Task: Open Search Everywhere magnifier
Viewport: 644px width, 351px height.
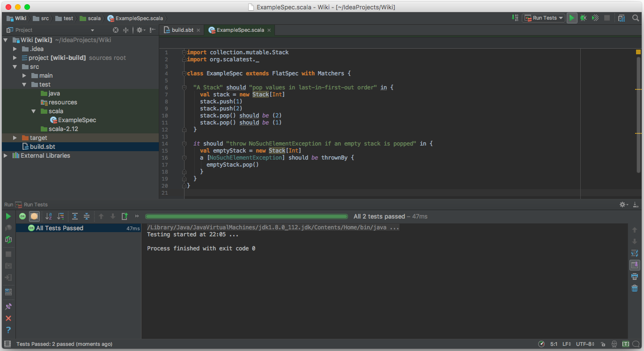Action: (x=636, y=18)
